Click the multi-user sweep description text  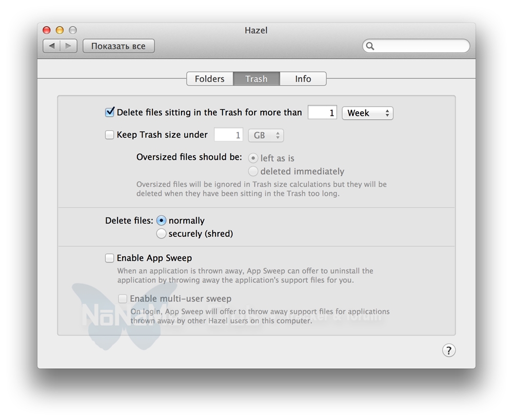pos(260,316)
